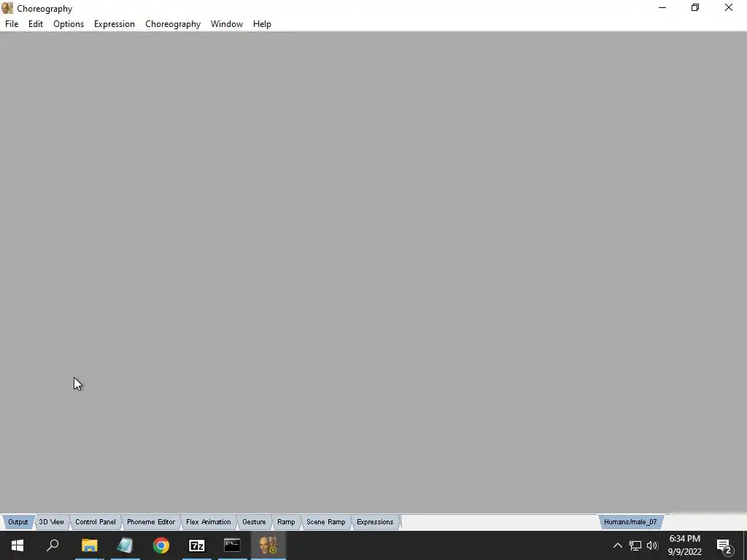
Task: Open network status in system tray
Action: coord(635,545)
